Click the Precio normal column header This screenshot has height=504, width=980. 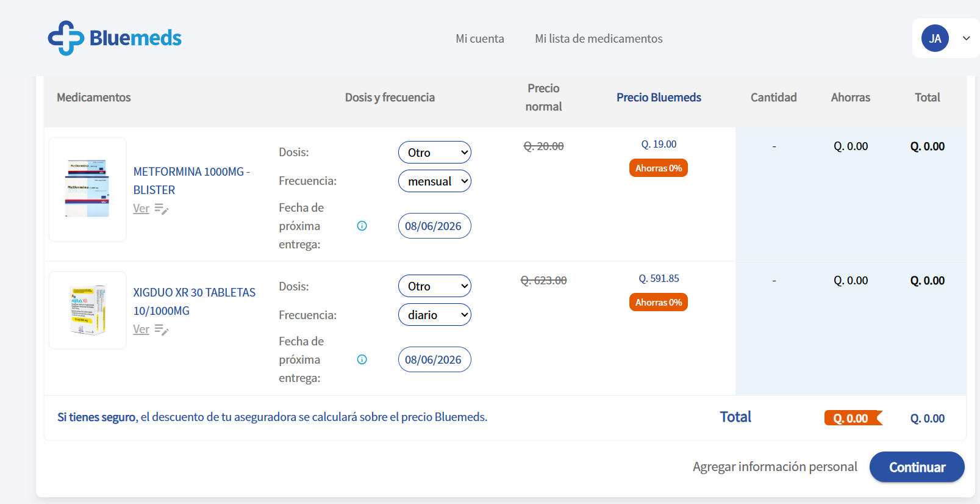click(x=543, y=98)
